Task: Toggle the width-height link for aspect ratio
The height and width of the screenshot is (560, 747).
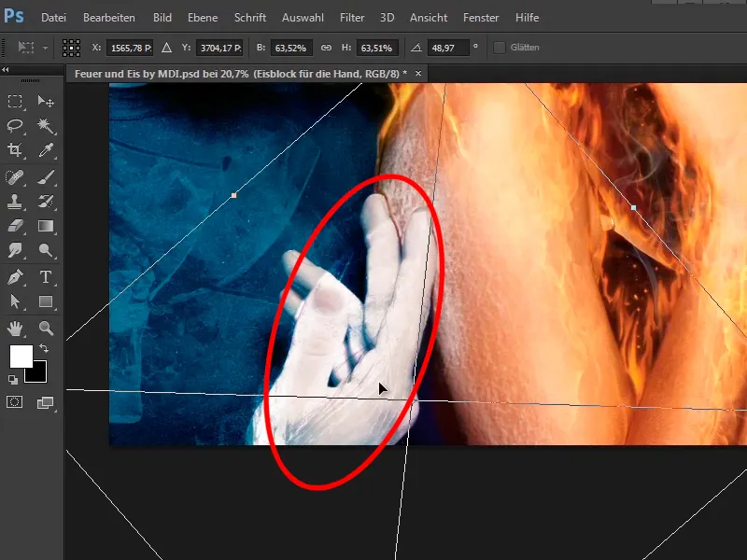Action: [x=326, y=48]
